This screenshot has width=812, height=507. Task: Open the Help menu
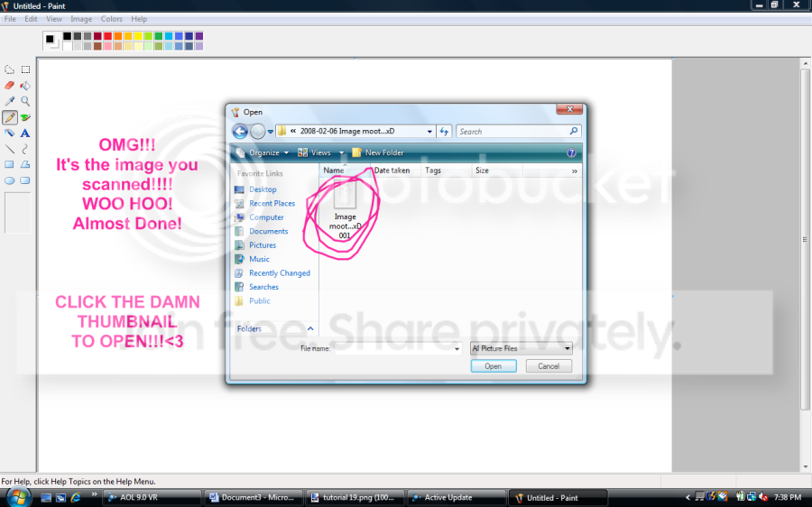click(139, 19)
